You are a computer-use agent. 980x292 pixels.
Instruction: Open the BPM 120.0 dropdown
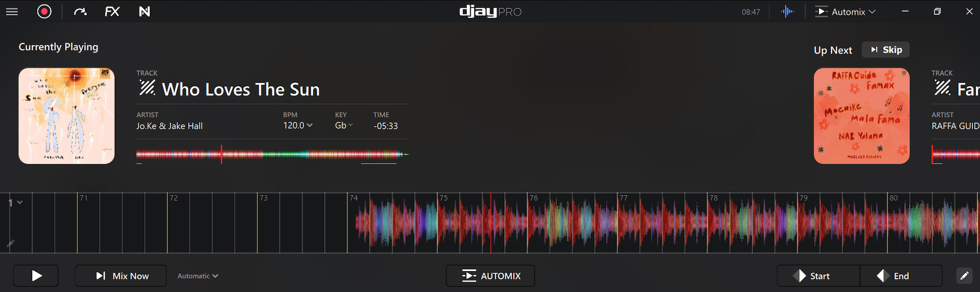[x=298, y=126]
